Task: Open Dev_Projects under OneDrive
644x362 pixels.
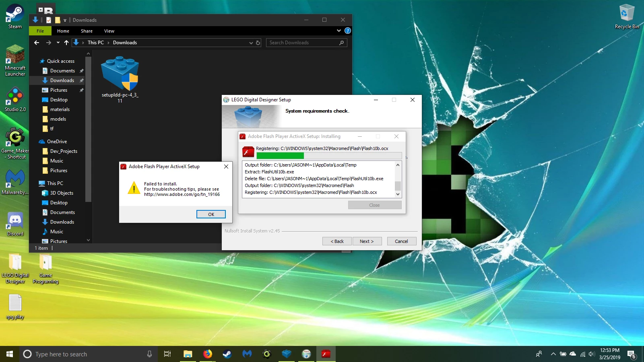Action: [x=64, y=151]
